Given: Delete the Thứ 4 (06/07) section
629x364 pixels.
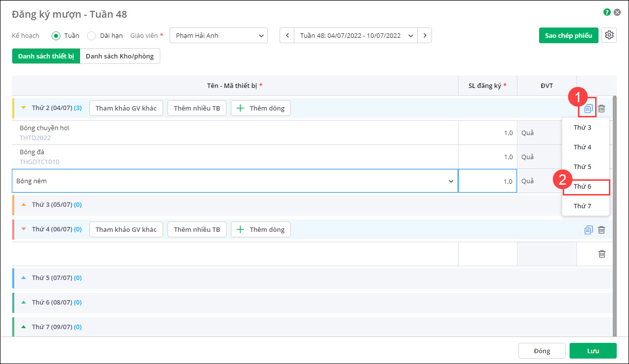Looking at the screenshot, I should coord(601,230).
